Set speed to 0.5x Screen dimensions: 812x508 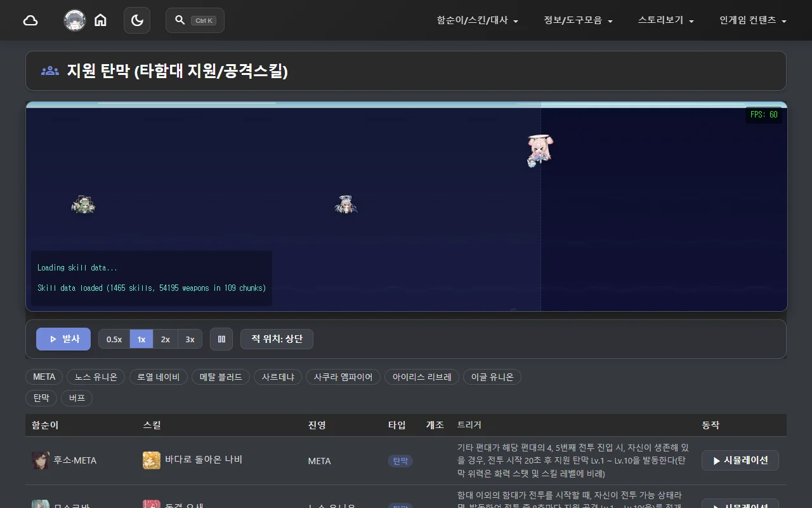tap(114, 339)
